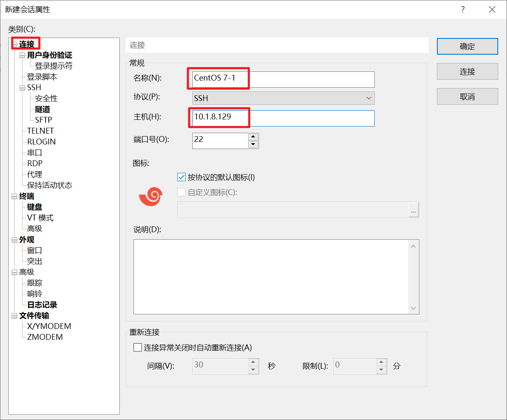Select 响铃 in the tree
This screenshot has width=507, height=420.
pos(35,294)
